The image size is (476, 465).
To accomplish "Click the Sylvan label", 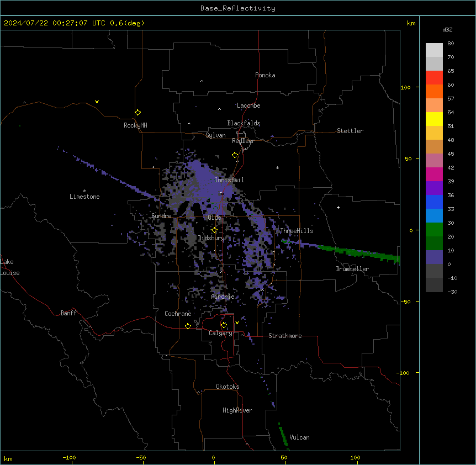I will [x=215, y=135].
